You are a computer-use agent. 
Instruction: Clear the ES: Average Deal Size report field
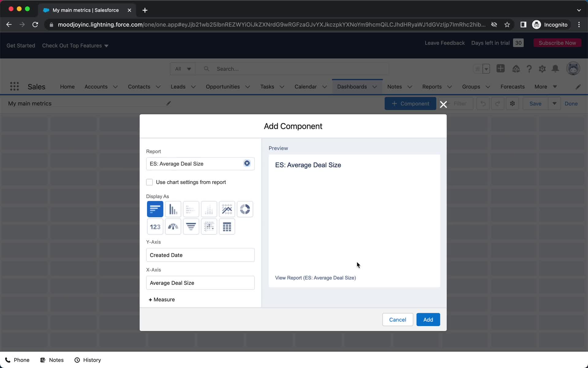(247, 163)
